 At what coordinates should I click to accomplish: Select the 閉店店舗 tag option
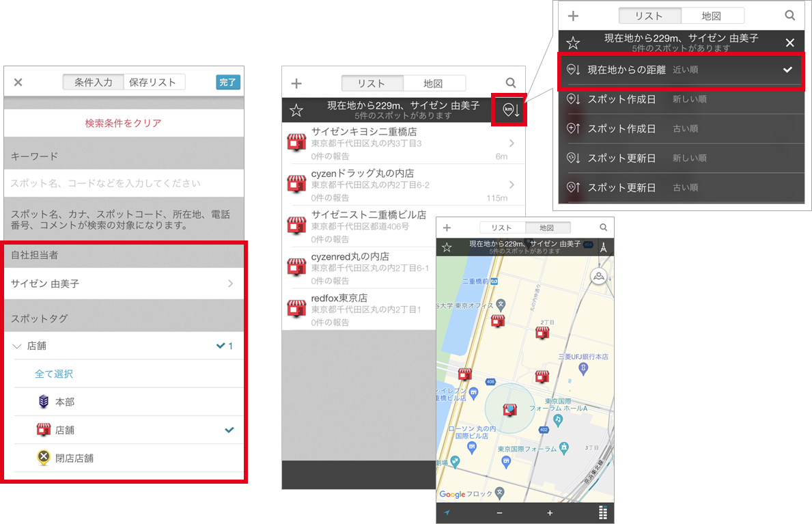pyautogui.click(x=128, y=458)
